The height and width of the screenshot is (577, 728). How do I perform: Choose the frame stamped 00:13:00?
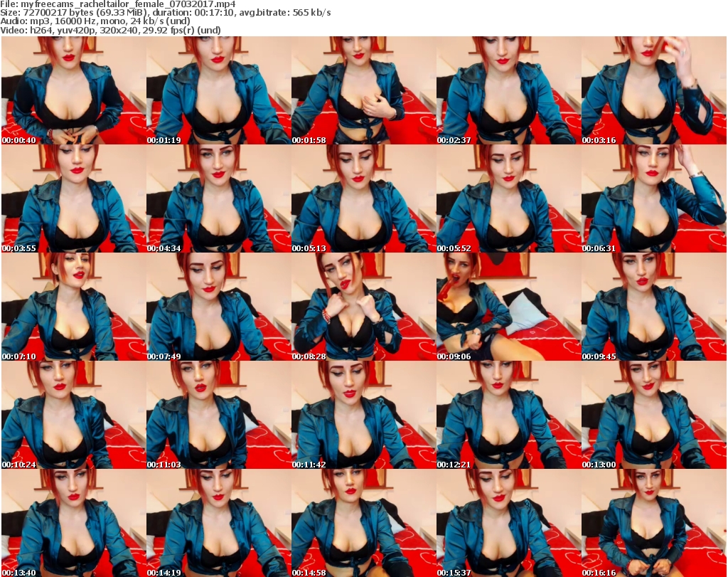pyautogui.click(x=654, y=415)
